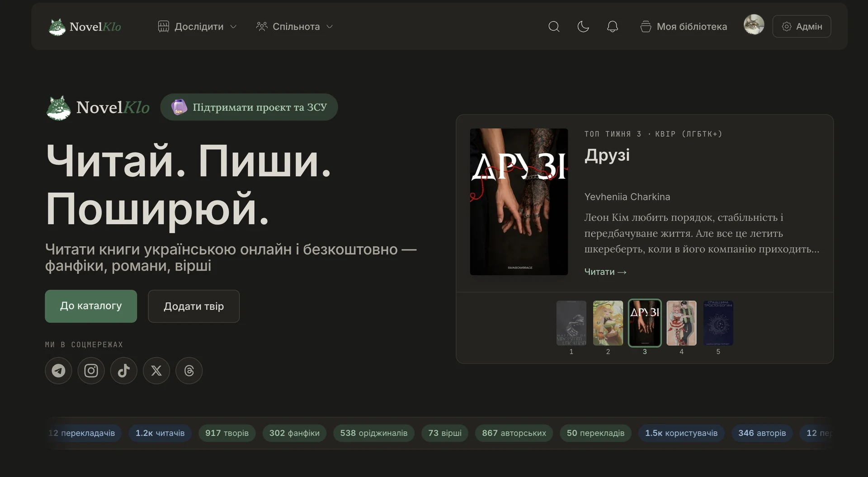Click До каталогу button
The image size is (868, 477).
tap(91, 306)
